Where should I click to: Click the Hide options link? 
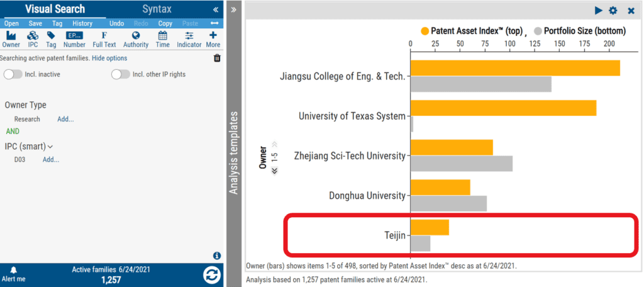[109, 59]
